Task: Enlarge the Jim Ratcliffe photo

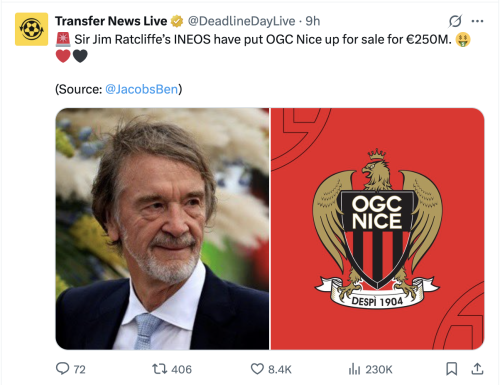Action: (x=162, y=229)
